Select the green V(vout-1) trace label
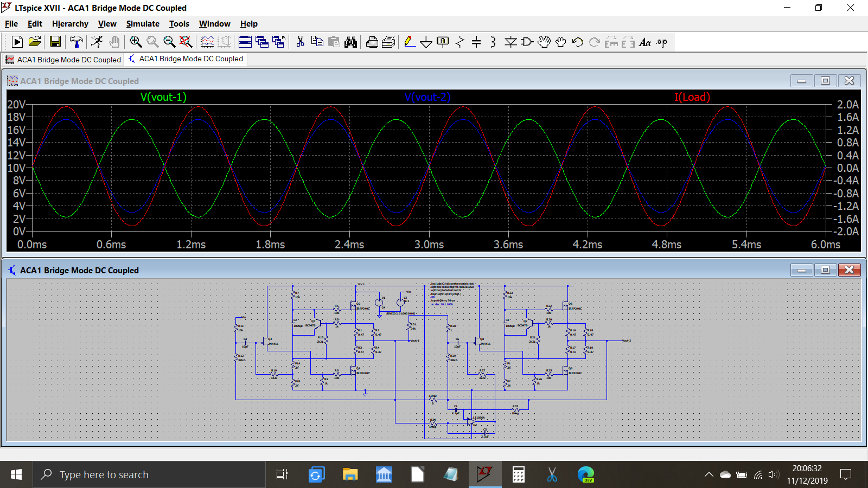868x488 pixels. click(163, 97)
